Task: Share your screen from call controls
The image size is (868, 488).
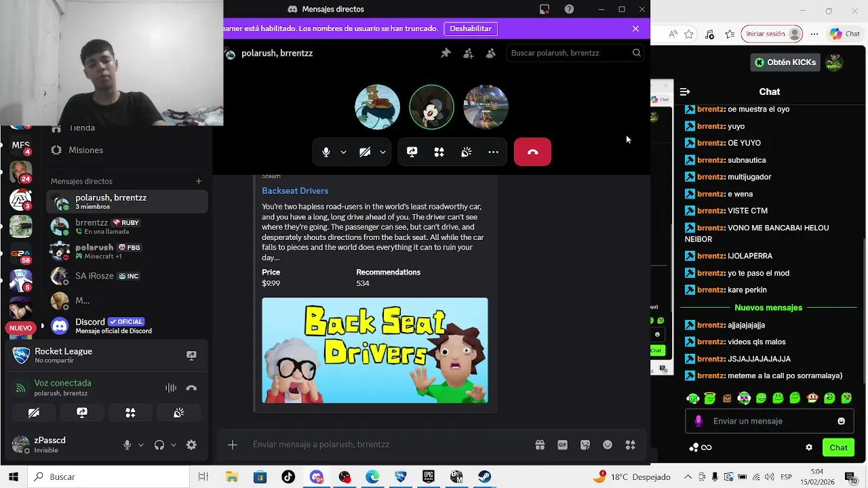Action: (x=412, y=152)
